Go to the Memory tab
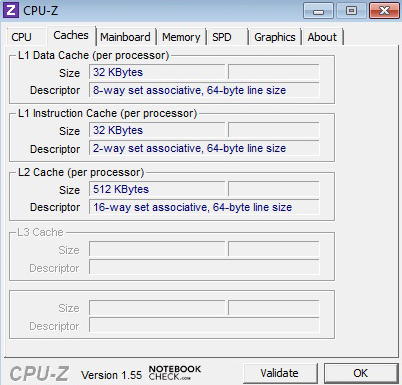 [181, 37]
